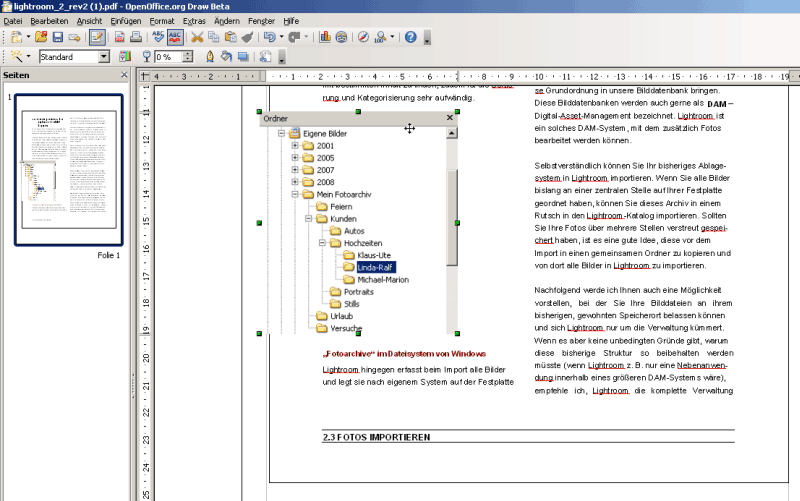This screenshot has height=501, width=800.
Task: Toggle AutoSpellcheck red-underlined ABC button
Action: point(174,37)
